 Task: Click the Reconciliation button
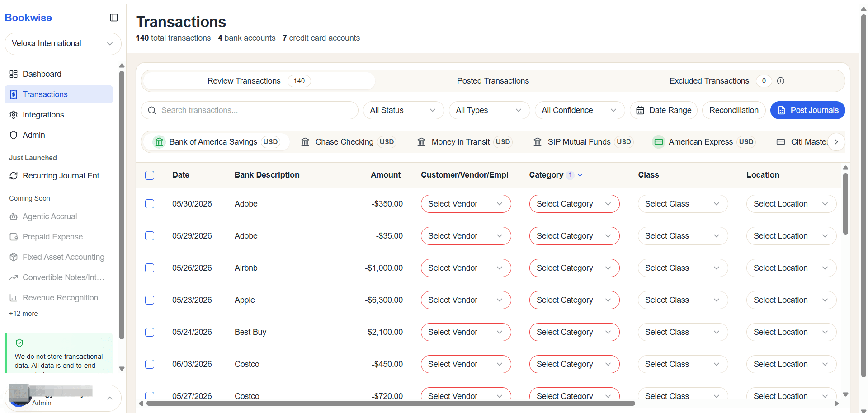734,110
